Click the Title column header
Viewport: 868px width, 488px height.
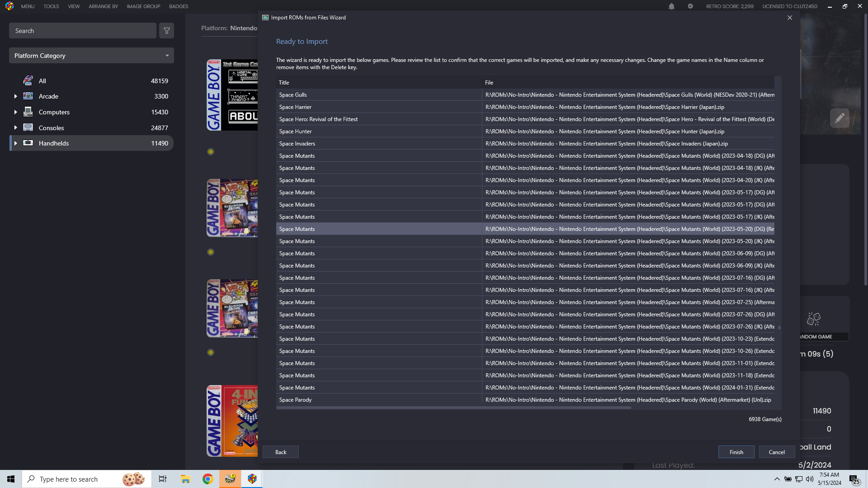[x=379, y=82]
